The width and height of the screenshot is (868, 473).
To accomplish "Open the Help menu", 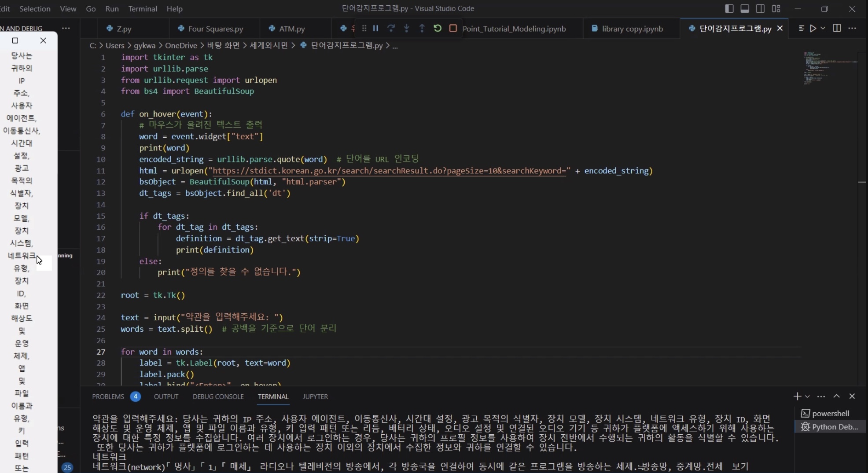I will tap(174, 8).
